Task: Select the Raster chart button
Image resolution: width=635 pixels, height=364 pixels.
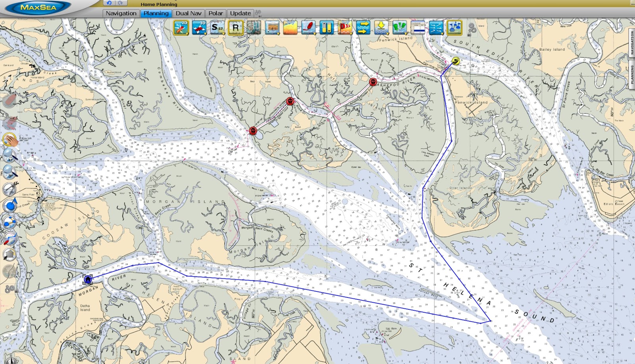Action: click(236, 28)
